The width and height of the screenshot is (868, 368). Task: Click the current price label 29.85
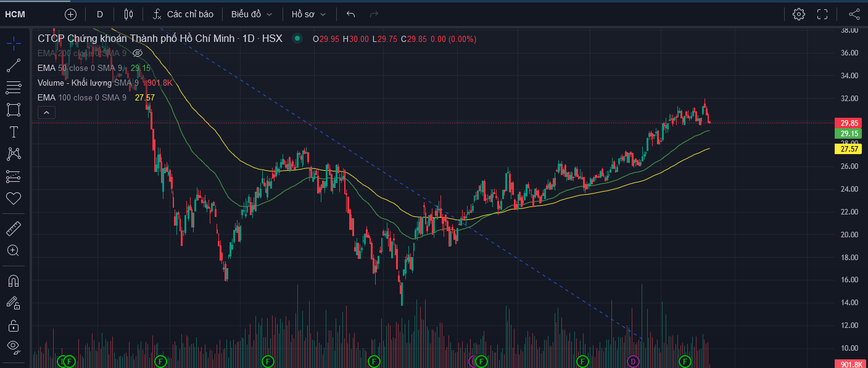click(848, 123)
